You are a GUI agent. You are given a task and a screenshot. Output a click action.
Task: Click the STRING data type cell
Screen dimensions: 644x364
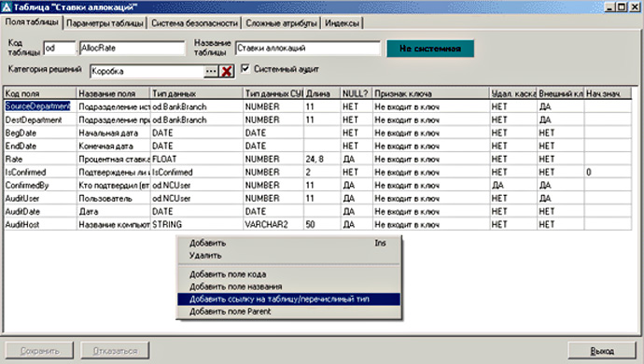click(x=197, y=225)
